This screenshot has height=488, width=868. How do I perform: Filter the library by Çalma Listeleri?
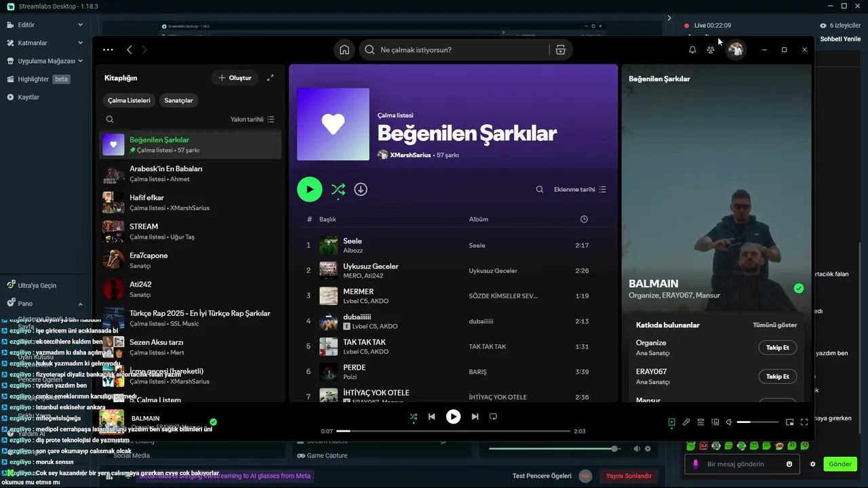(x=129, y=100)
